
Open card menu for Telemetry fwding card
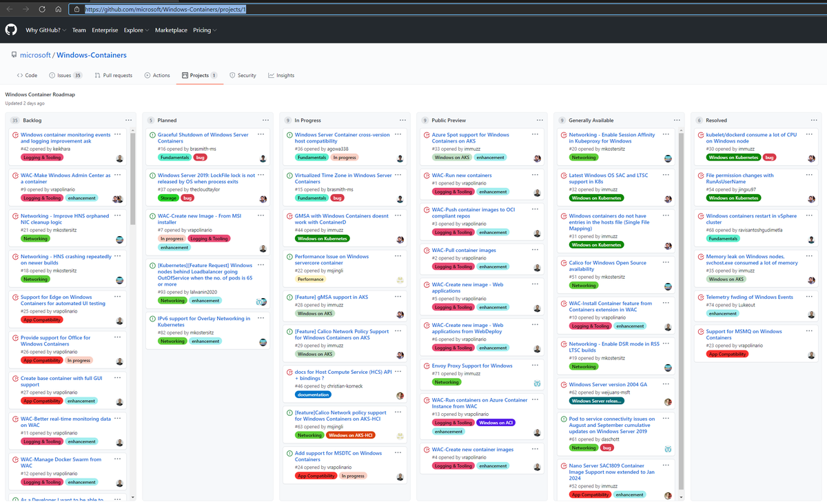[x=809, y=297]
